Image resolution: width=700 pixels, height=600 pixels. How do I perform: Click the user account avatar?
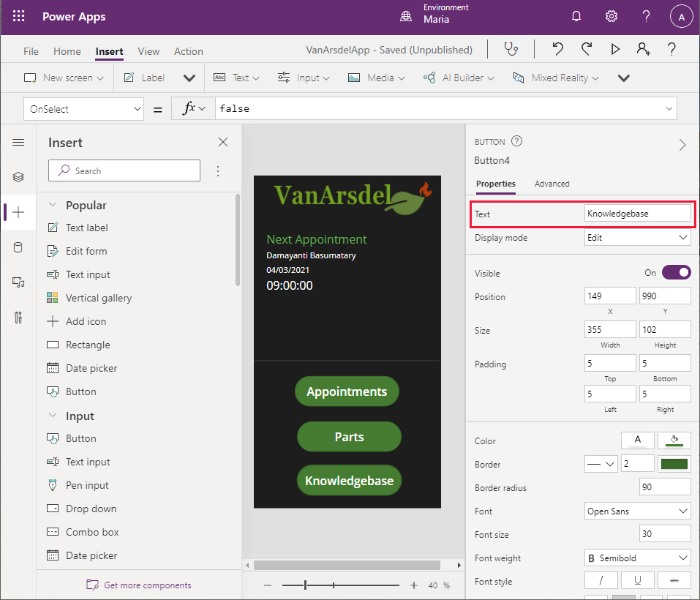(681, 17)
